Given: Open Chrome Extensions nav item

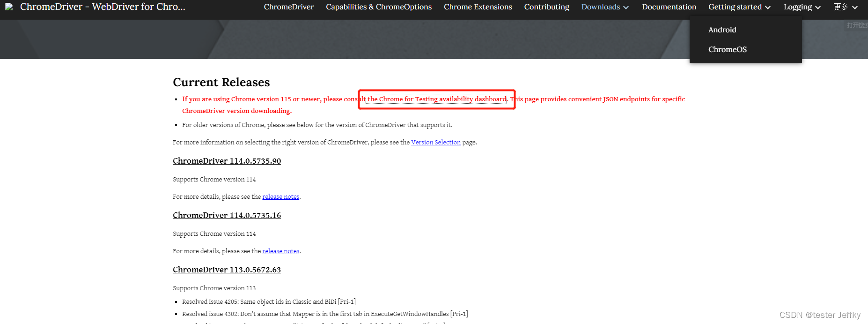Looking at the screenshot, I should (478, 7).
